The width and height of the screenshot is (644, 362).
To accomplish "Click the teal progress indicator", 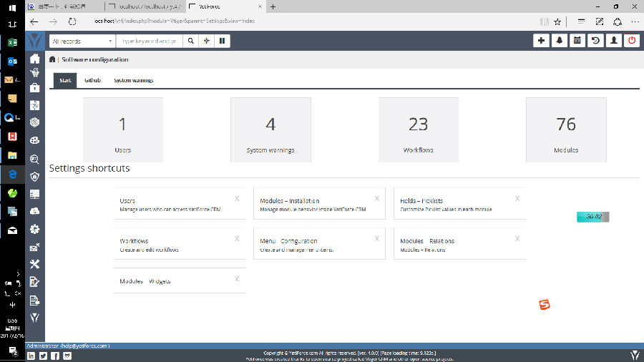I will (593, 217).
